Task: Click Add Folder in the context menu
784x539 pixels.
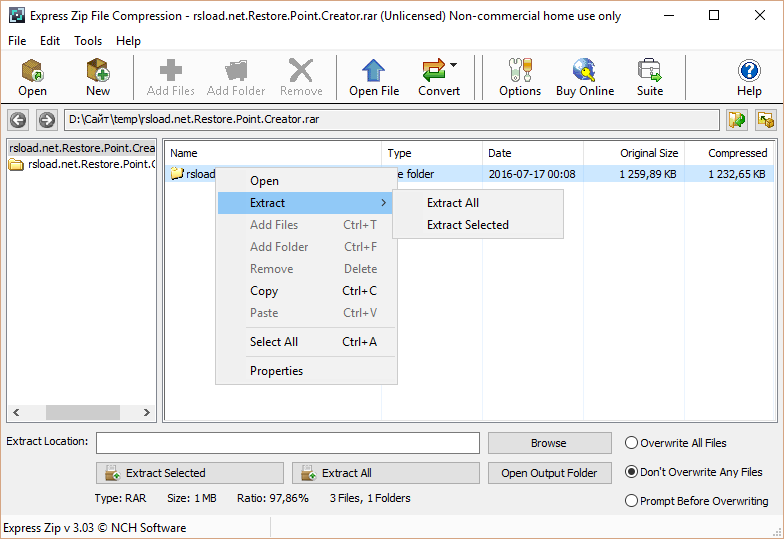Action: 306,247
